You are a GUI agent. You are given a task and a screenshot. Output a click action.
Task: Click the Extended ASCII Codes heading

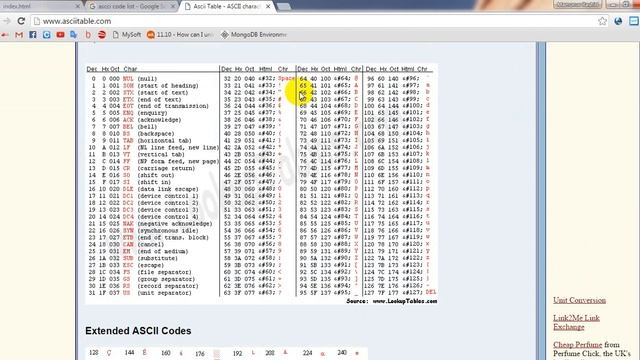[138, 331]
